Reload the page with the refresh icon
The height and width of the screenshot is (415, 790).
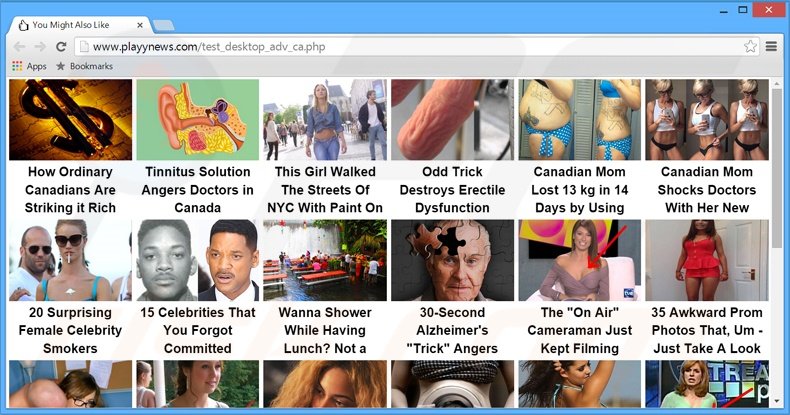click(61, 47)
